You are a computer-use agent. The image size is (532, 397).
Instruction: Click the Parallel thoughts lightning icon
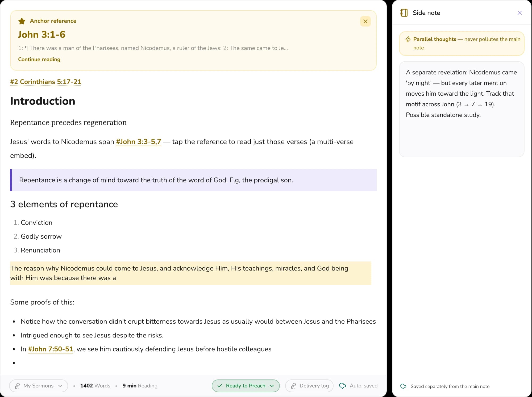408,39
